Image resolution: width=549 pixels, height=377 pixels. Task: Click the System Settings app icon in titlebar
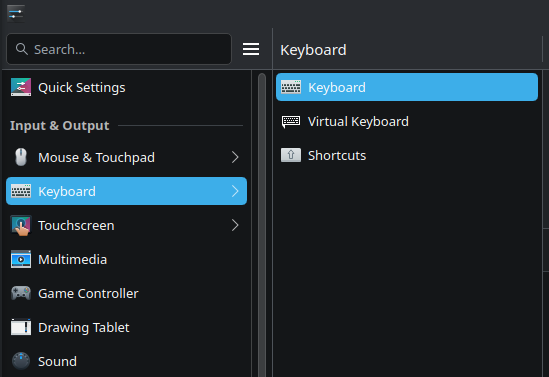click(16, 14)
